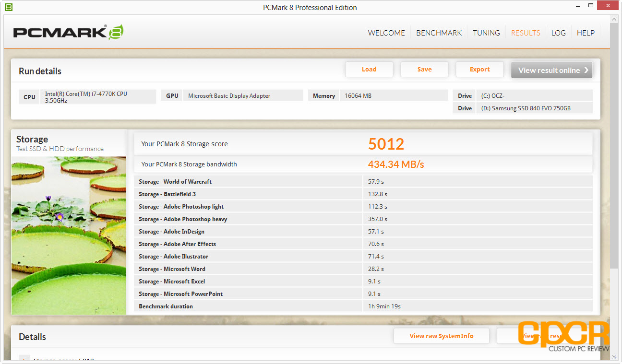Image resolution: width=622 pixels, height=364 pixels.
Task: Open the LOG tab
Action: point(558,33)
